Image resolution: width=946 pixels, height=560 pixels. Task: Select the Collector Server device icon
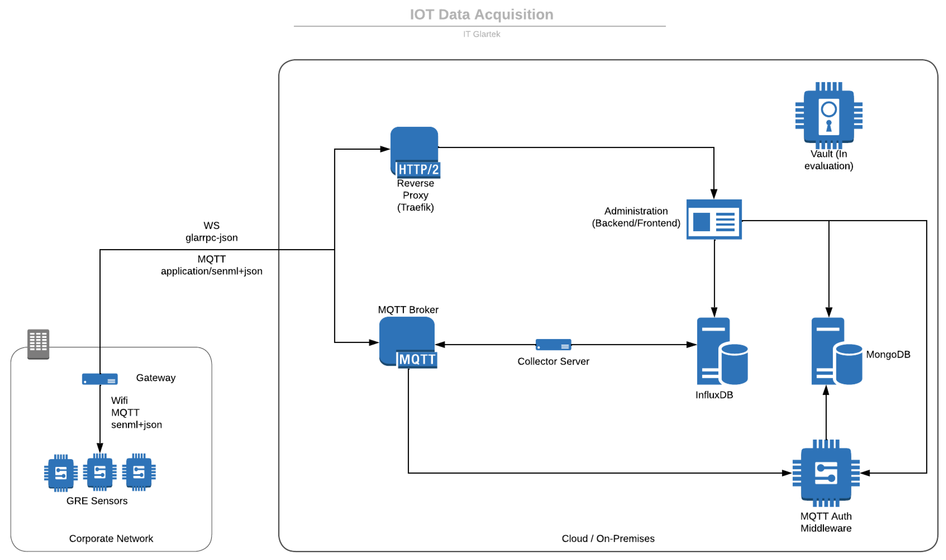[x=553, y=344]
